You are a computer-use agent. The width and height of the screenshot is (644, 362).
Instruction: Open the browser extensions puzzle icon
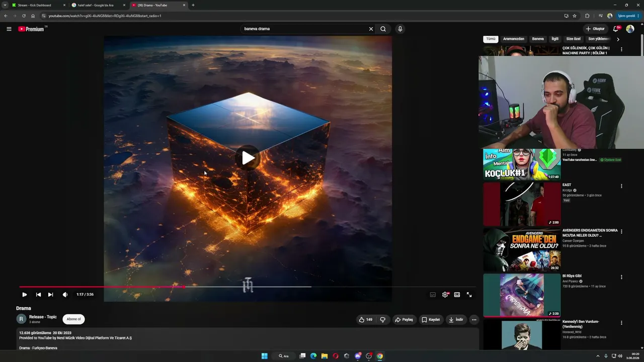pos(587,16)
